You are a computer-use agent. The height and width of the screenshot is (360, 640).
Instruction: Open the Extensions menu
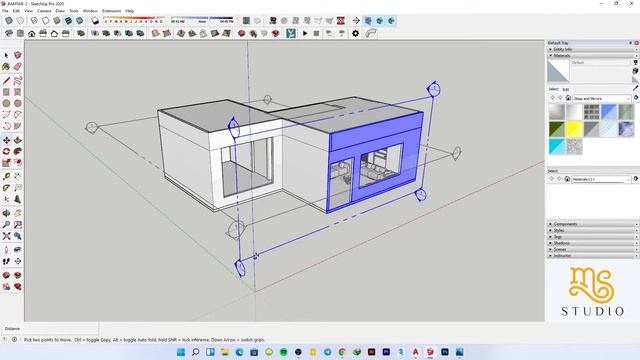click(111, 11)
